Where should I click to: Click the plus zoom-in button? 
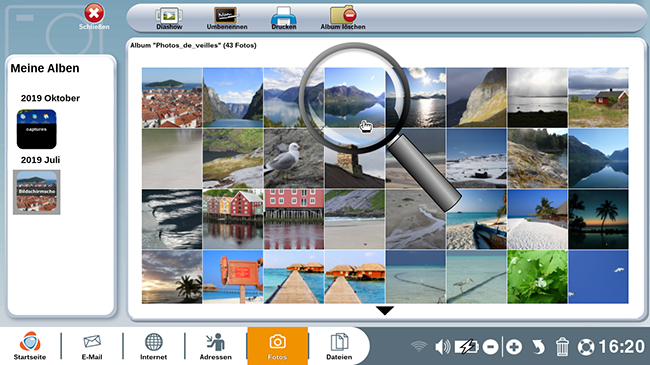(x=514, y=347)
